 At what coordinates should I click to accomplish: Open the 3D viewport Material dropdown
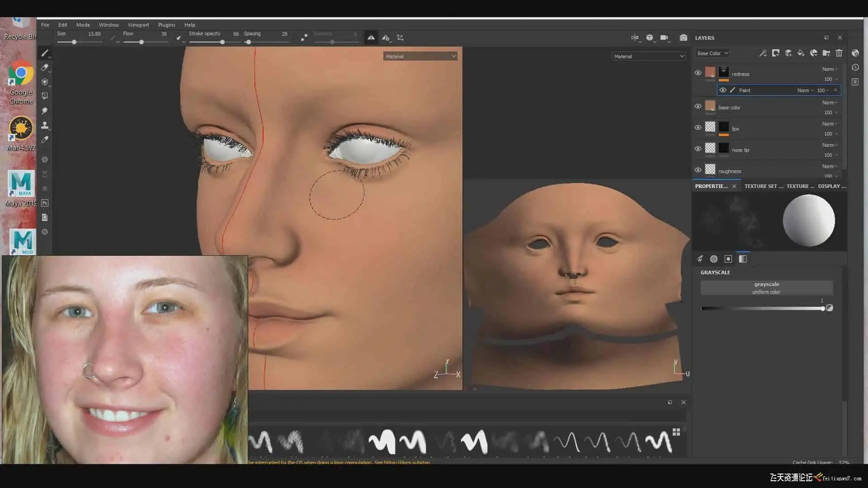click(420, 56)
